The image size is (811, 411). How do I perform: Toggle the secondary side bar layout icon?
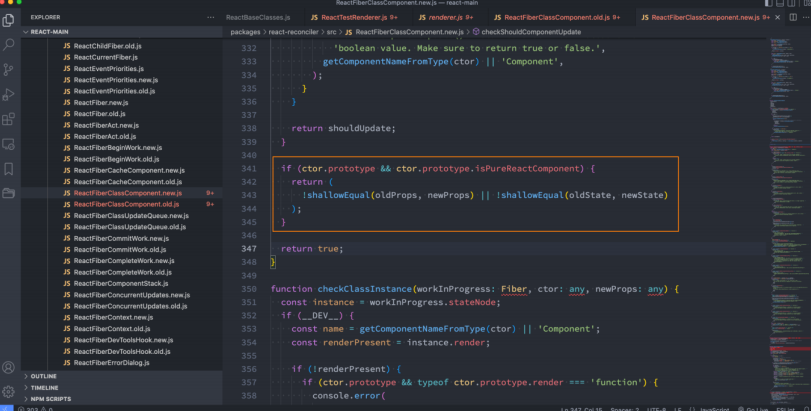(x=791, y=3)
